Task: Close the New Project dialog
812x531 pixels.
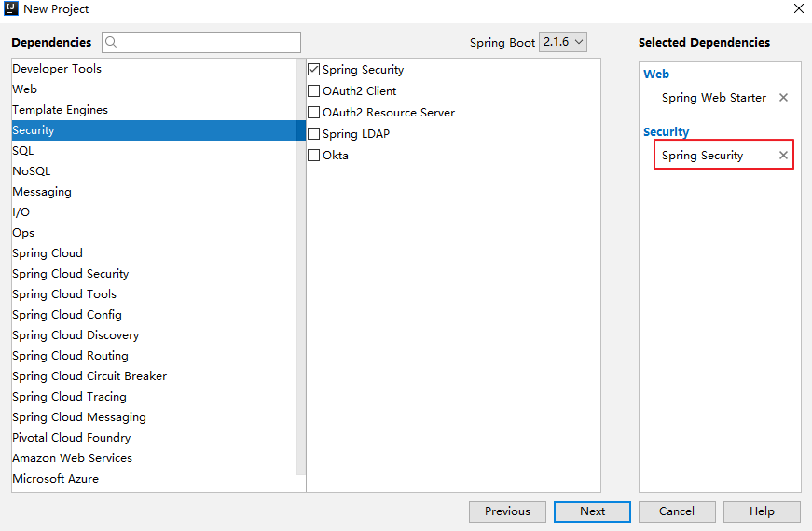Action: (x=798, y=9)
